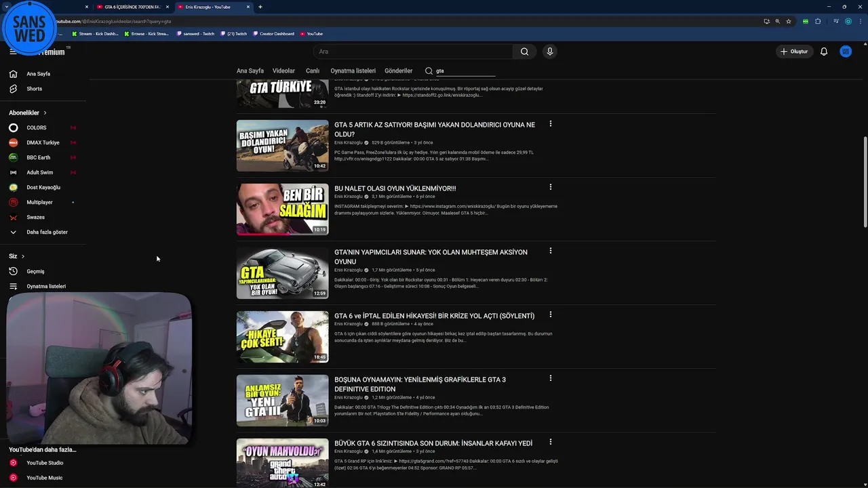Open video title BOŞUNA OYNAMAYIN GTA 3 DEFINITIVE
This screenshot has height=488, width=868.
pos(420,384)
